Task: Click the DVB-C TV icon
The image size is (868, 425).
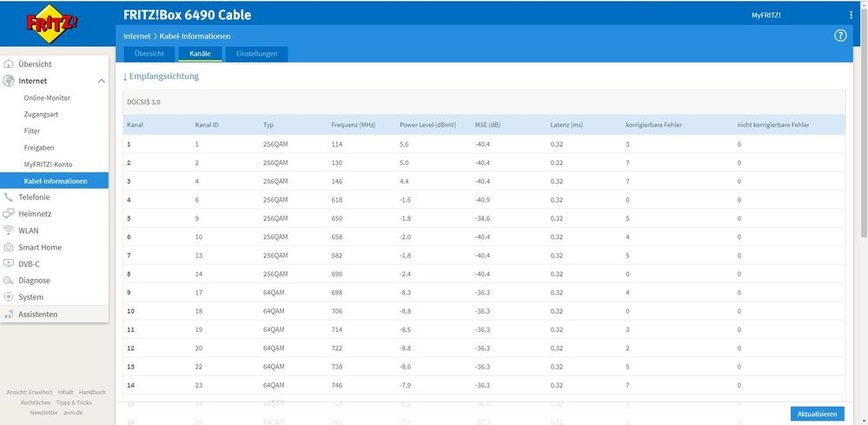Action: click(x=9, y=264)
